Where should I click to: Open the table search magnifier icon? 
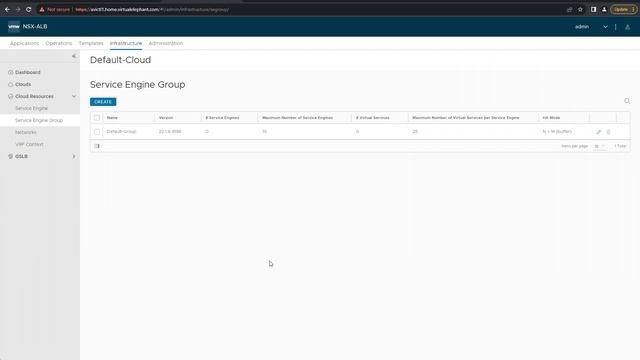(x=627, y=101)
